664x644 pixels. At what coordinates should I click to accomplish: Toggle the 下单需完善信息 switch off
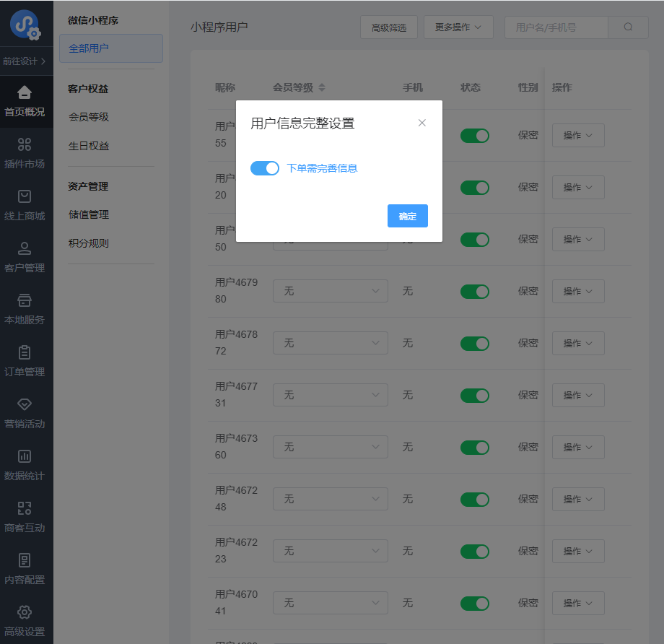[264, 168]
